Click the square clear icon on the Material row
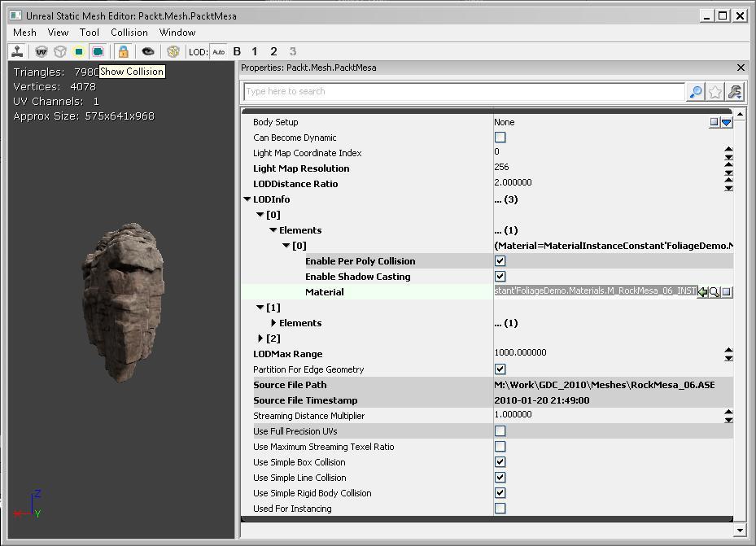 tap(727, 292)
